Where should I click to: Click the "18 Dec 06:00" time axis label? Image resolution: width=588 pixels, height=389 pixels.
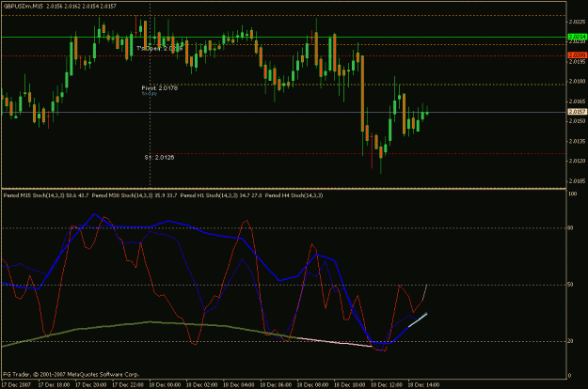276,384
